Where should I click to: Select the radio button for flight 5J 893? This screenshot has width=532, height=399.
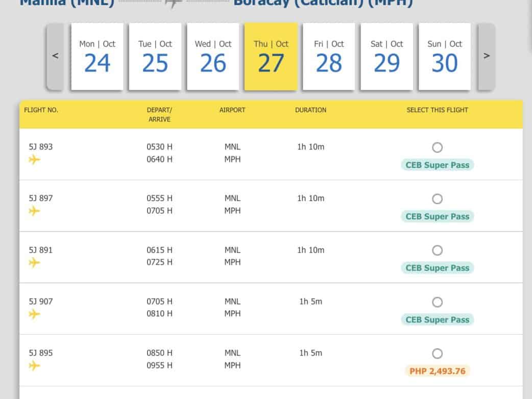point(437,147)
